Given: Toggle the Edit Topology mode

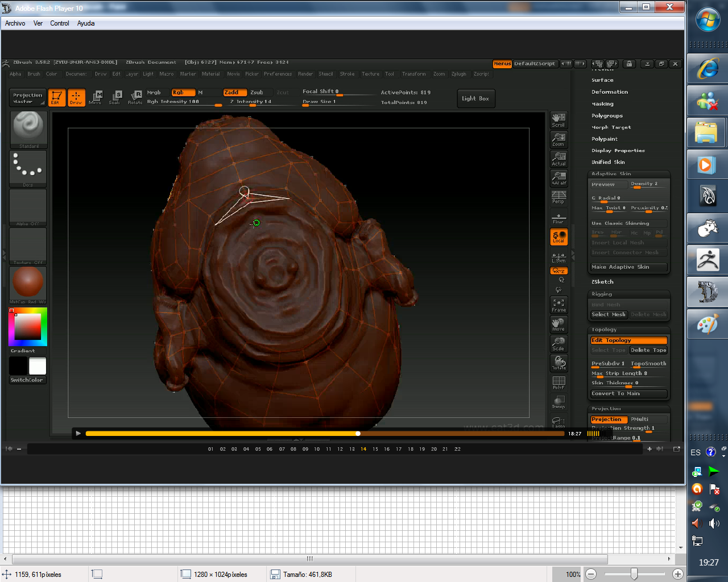Looking at the screenshot, I should [628, 340].
